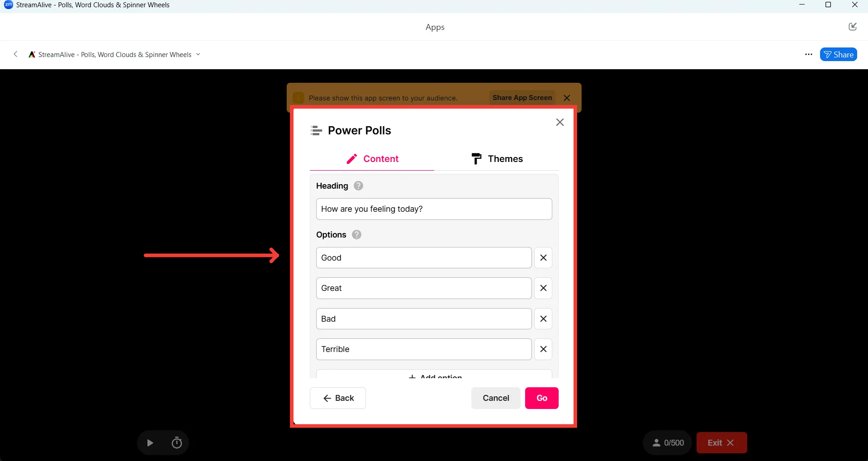Image resolution: width=868 pixels, height=461 pixels.
Task: Go back using the Back button
Action: [x=338, y=398]
